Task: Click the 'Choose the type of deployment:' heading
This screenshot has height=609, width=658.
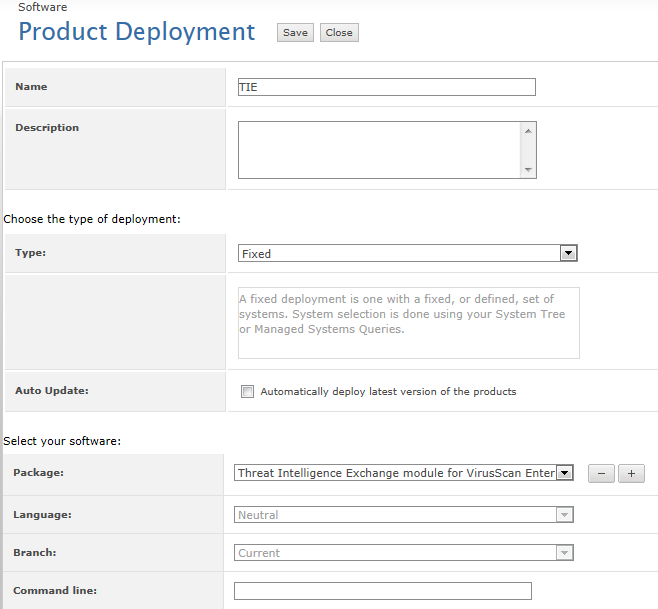Action: (x=92, y=219)
